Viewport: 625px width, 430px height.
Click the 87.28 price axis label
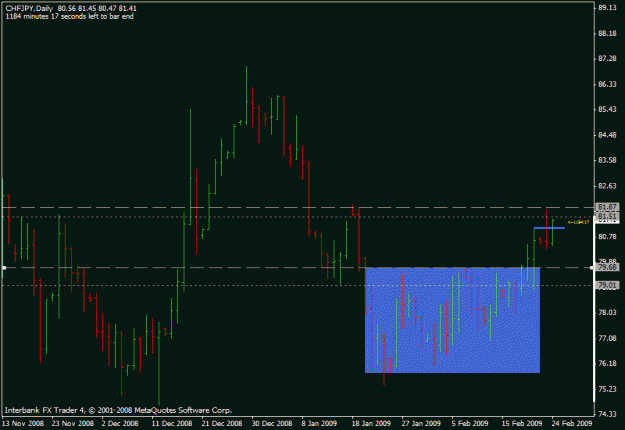coord(607,59)
